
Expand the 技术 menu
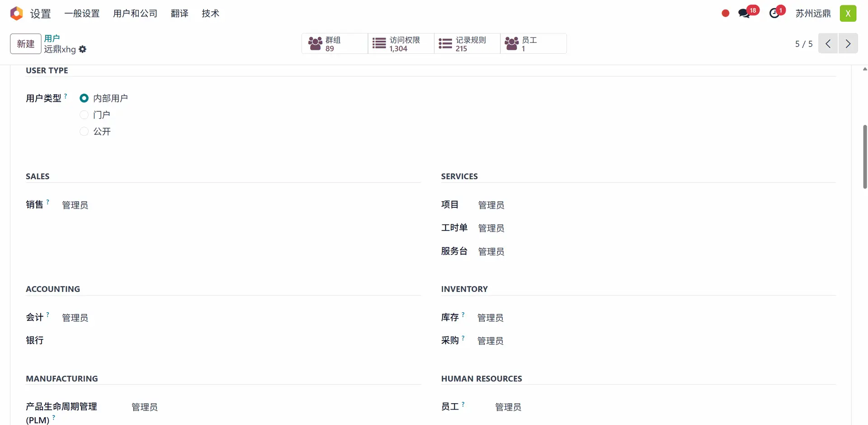210,14
